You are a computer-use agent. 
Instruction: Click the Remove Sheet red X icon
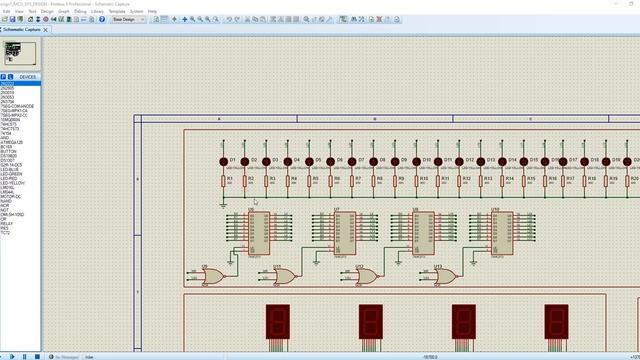pyautogui.click(x=379, y=19)
